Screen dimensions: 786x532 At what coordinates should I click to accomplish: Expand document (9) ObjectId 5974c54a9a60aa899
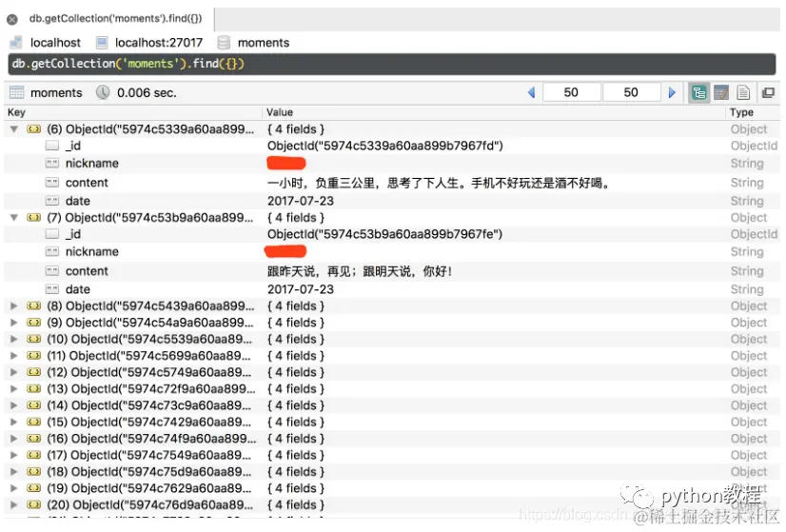click(14, 323)
